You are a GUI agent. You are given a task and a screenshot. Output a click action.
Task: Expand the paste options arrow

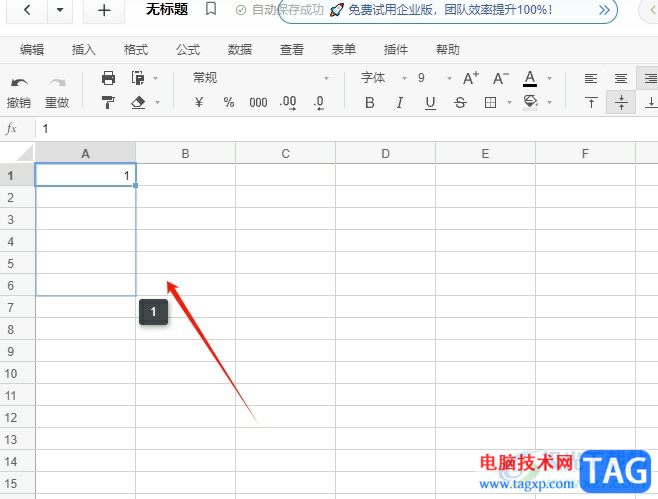tap(156, 78)
